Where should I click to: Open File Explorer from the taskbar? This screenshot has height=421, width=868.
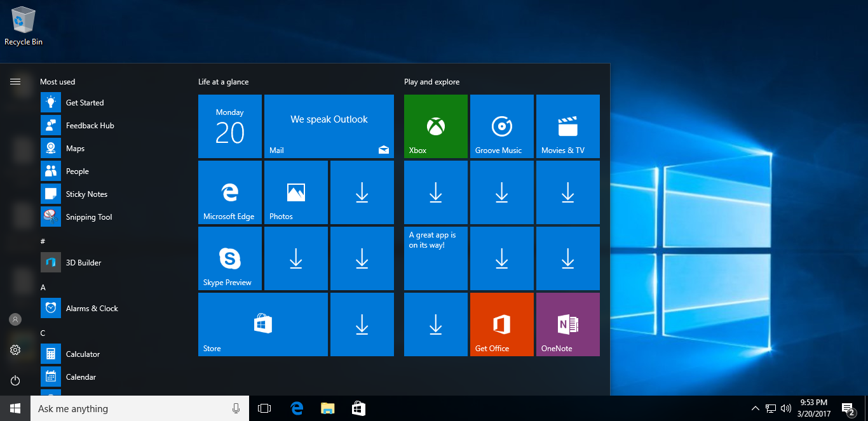[x=327, y=408]
